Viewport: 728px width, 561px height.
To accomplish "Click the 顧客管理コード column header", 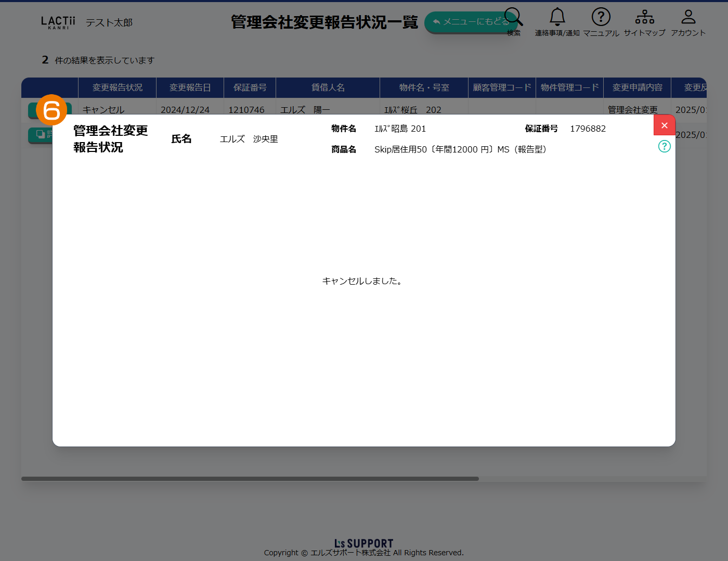I will click(x=502, y=87).
